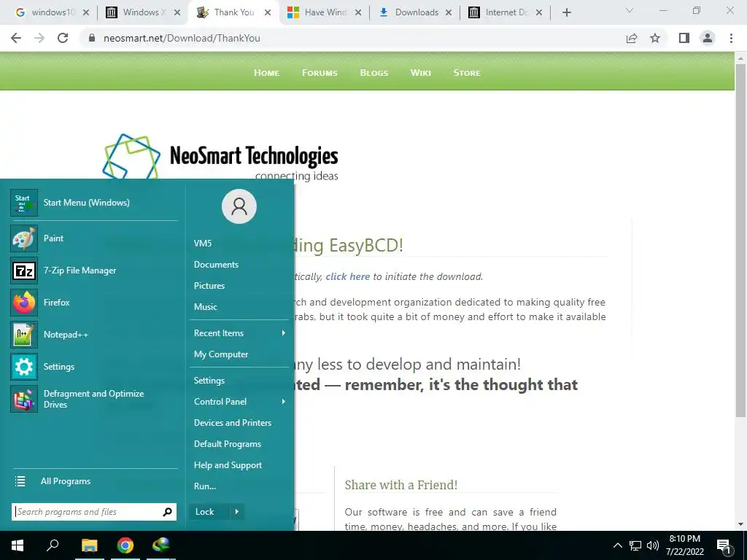This screenshot has width=747, height=560.
Task: Open Music in the start menu
Action: point(205,307)
